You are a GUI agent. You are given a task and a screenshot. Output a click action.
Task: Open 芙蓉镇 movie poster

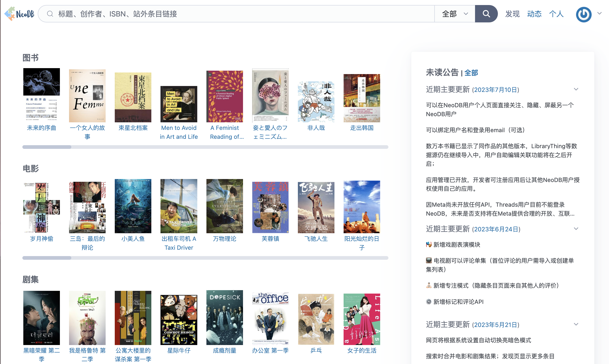[270, 207]
